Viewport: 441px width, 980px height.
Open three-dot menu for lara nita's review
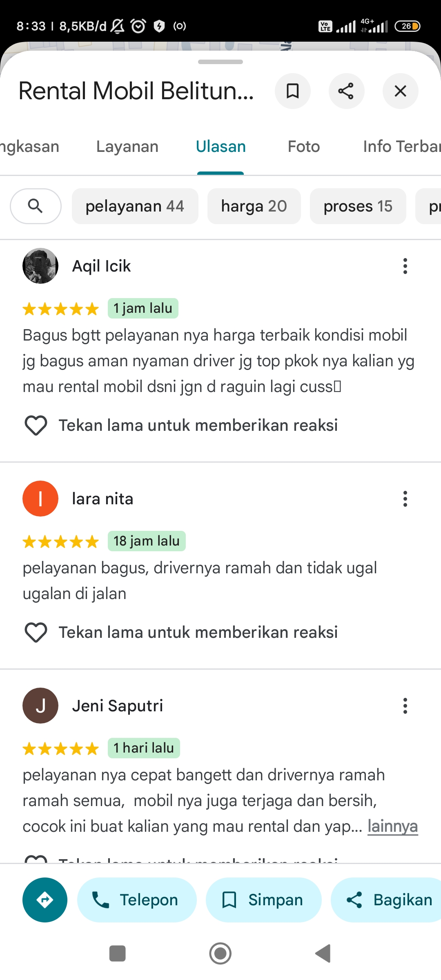point(405,499)
